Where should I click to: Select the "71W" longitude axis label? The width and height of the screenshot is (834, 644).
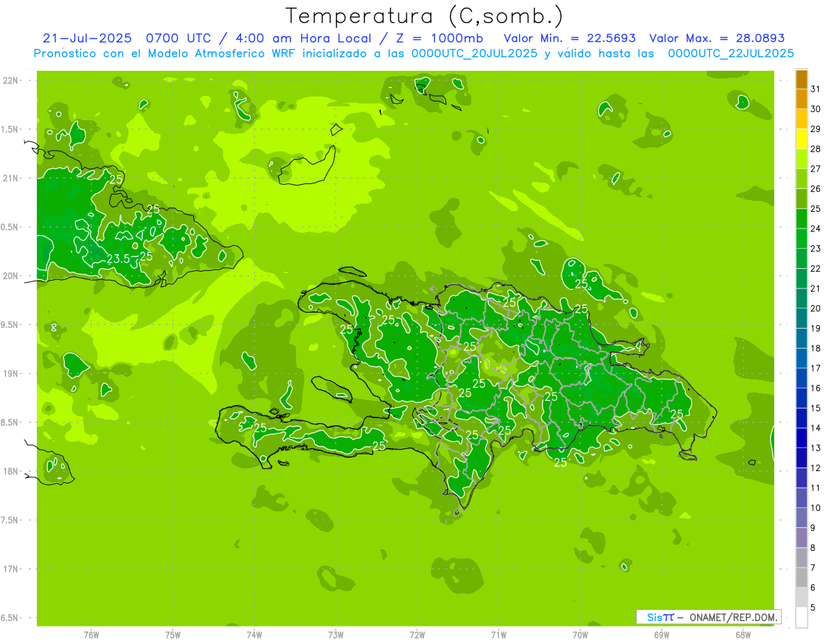[498, 635]
